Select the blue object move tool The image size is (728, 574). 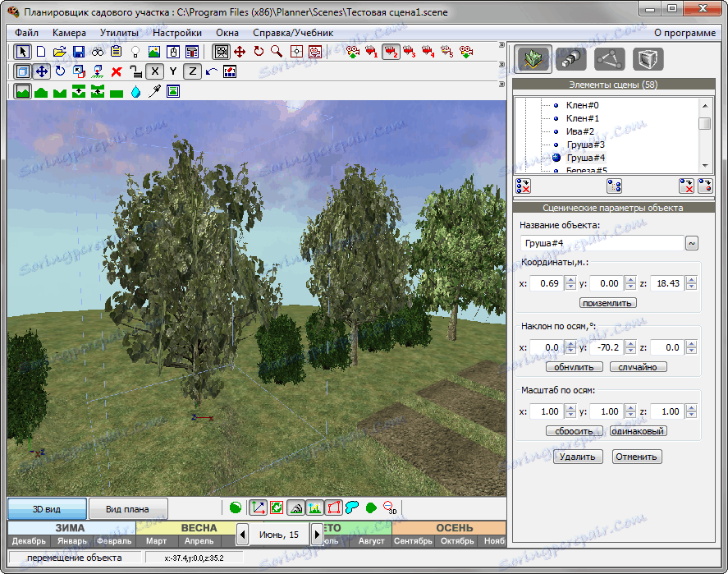42,71
